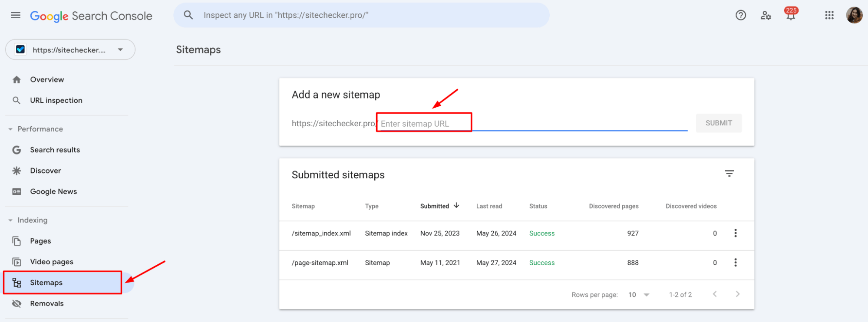Click the 927 discovered pages value
Image resolution: width=868 pixels, height=322 pixels.
click(633, 233)
